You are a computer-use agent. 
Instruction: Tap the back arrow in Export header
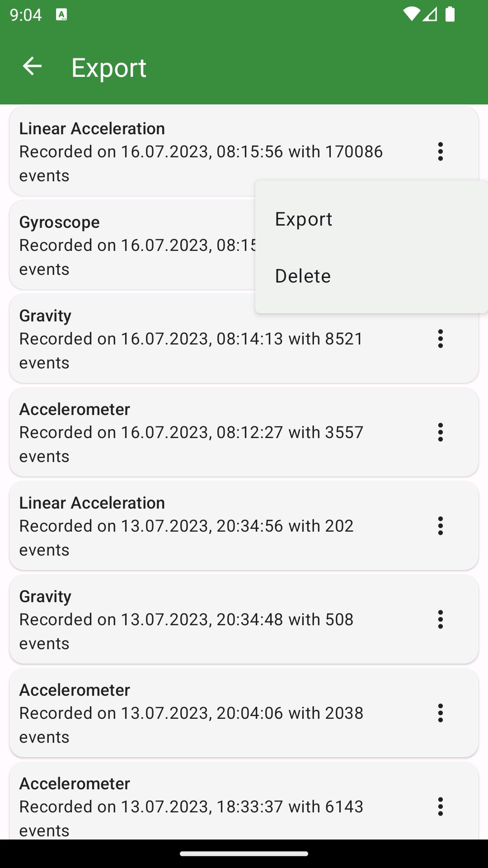pyautogui.click(x=32, y=66)
